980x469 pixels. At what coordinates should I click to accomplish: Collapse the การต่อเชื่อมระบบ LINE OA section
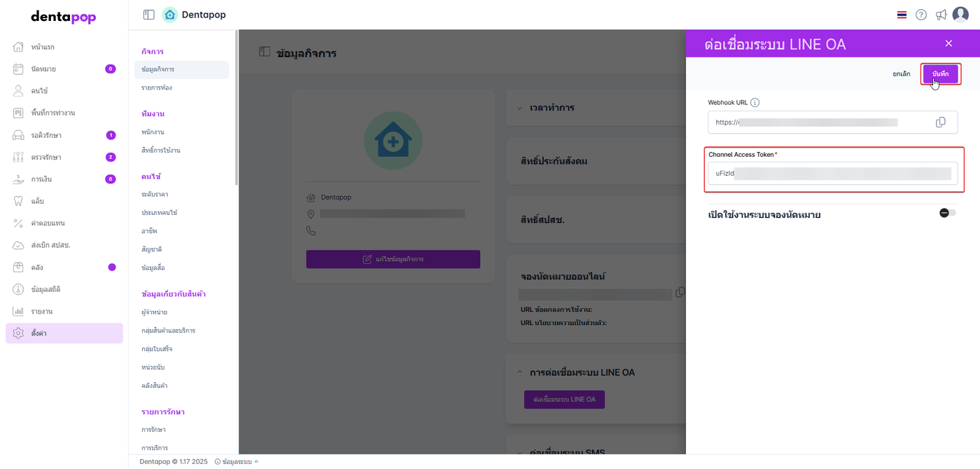coord(519,372)
